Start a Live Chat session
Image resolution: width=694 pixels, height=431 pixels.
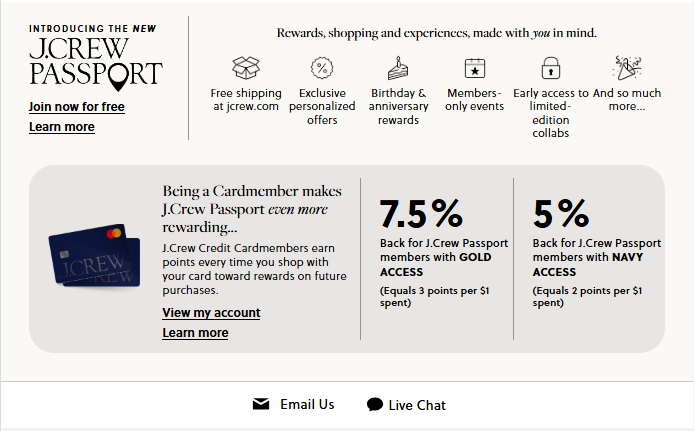[x=417, y=405]
